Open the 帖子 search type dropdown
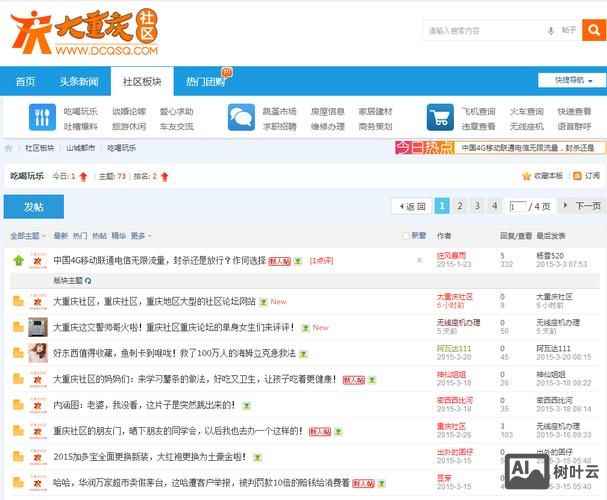The width and height of the screenshot is (607, 500). tap(569, 30)
